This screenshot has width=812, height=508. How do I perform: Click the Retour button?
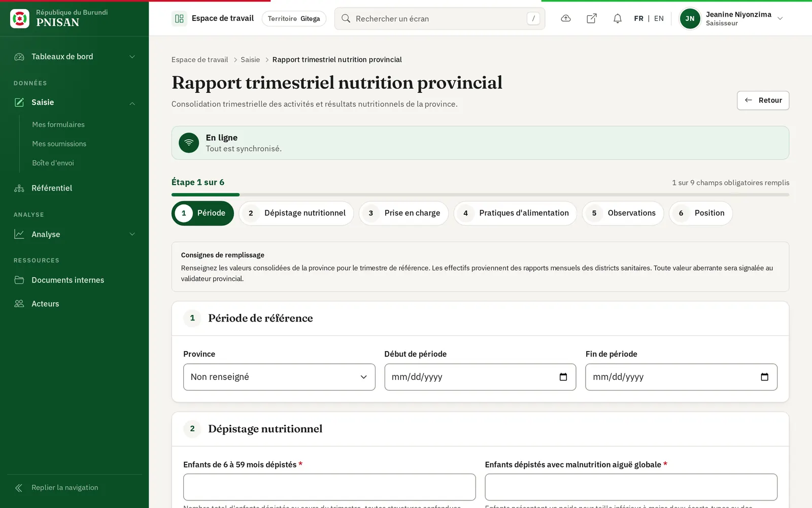point(763,101)
